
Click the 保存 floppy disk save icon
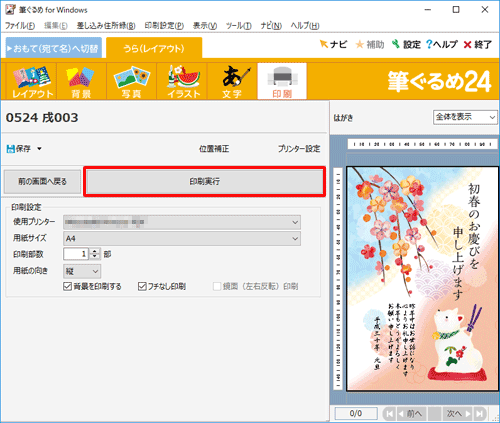pos(19,149)
